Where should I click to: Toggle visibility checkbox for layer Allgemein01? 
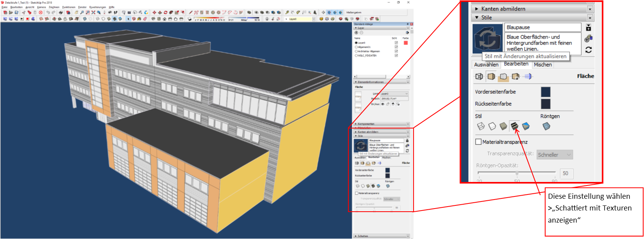click(x=396, y=47)
